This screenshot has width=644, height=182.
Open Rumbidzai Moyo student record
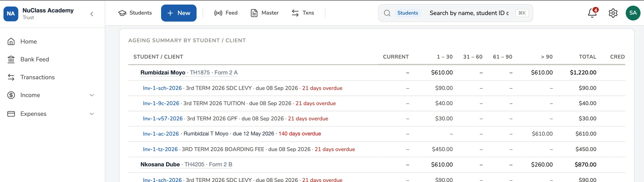163,73
